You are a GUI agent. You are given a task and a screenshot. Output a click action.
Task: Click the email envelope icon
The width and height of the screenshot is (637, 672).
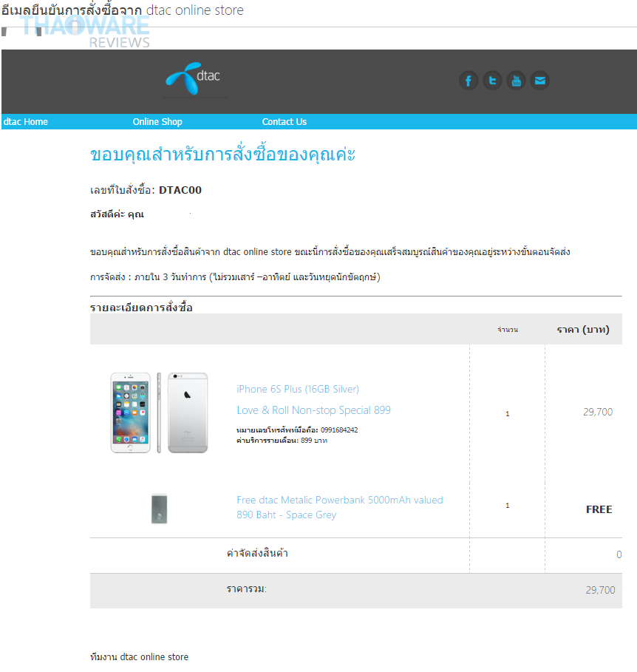pos(540,81)
